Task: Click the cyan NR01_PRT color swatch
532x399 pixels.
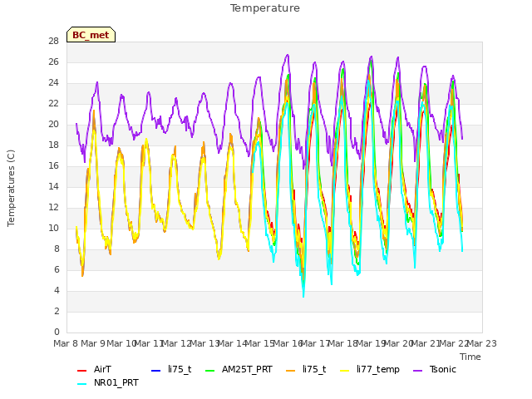Action: (81, 384)
